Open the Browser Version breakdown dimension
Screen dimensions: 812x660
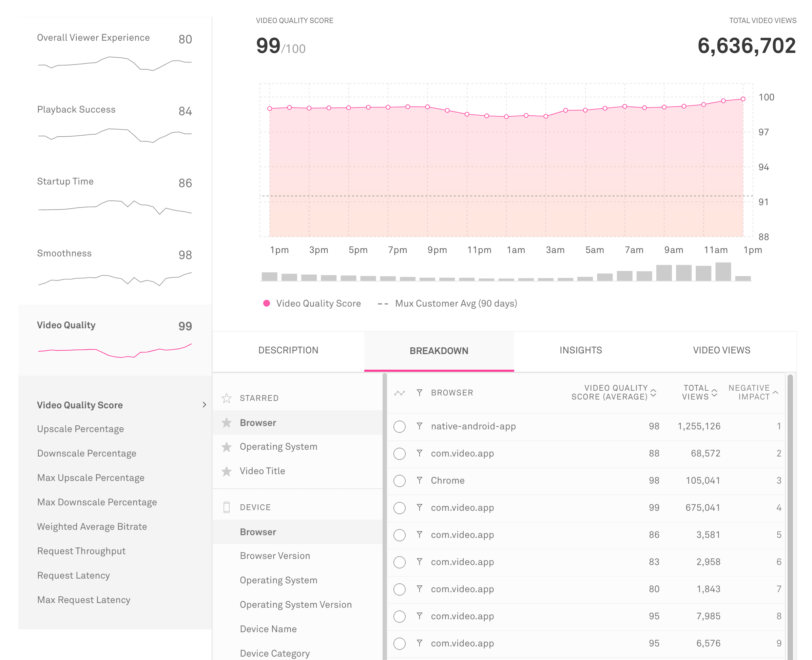tap(275, 556)
